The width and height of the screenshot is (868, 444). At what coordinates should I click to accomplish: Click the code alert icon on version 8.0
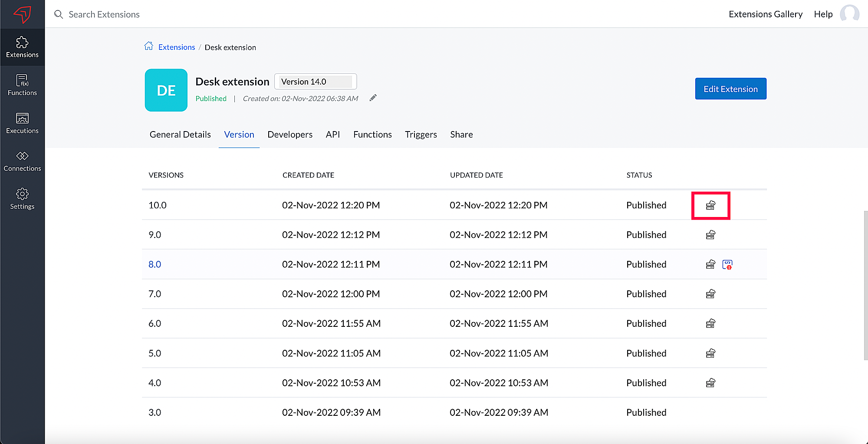pyautogui.click(x=727, y=264)
